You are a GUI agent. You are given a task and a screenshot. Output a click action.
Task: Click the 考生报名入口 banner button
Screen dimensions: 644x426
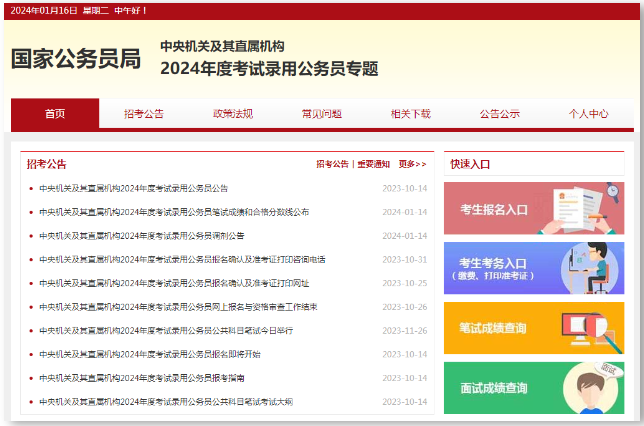534,208
